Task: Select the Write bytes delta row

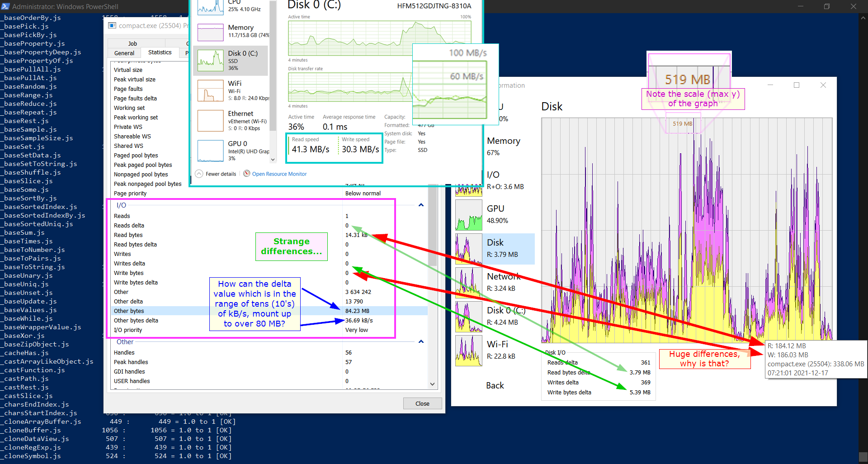Action: (x=269, y=282)
